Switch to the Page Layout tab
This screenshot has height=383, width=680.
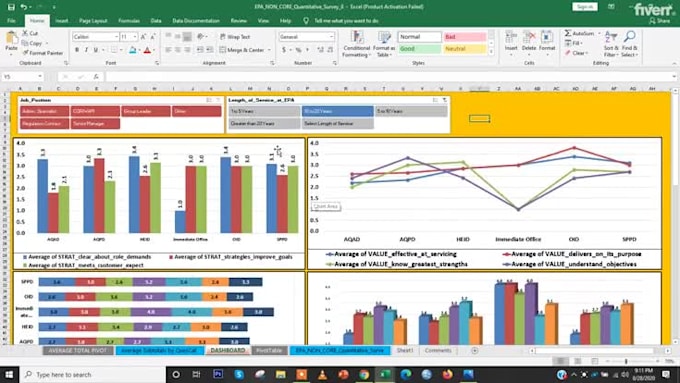[93, 20]
